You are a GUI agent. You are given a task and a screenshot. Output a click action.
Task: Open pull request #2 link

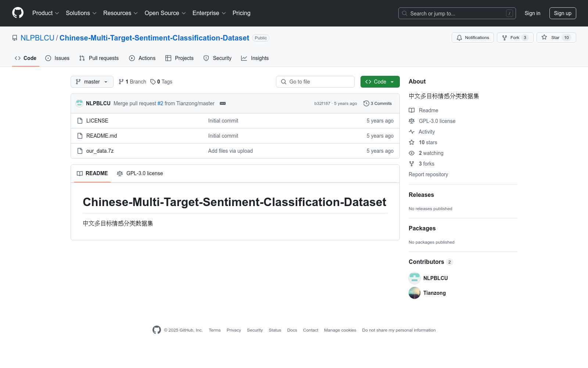(160, 103)
